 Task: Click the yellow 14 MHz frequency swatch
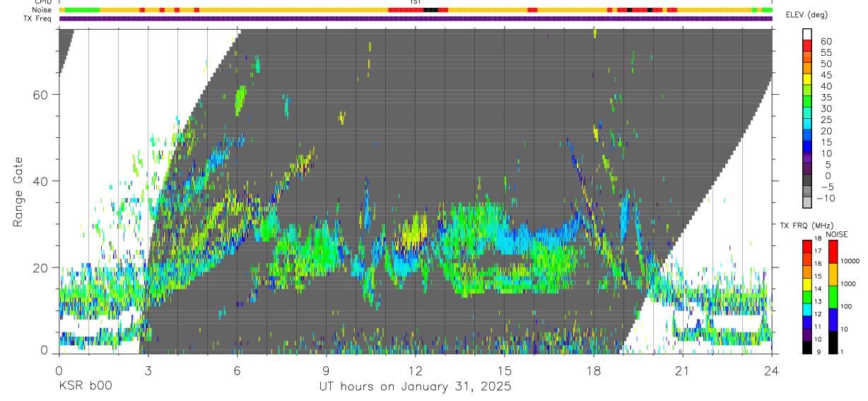[x=807, y=284]
